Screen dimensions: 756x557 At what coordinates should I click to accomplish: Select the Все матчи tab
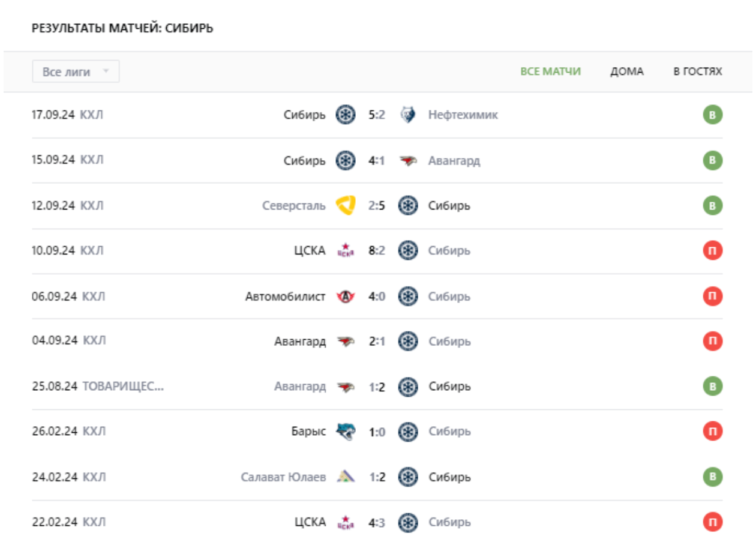coord(550,72)
